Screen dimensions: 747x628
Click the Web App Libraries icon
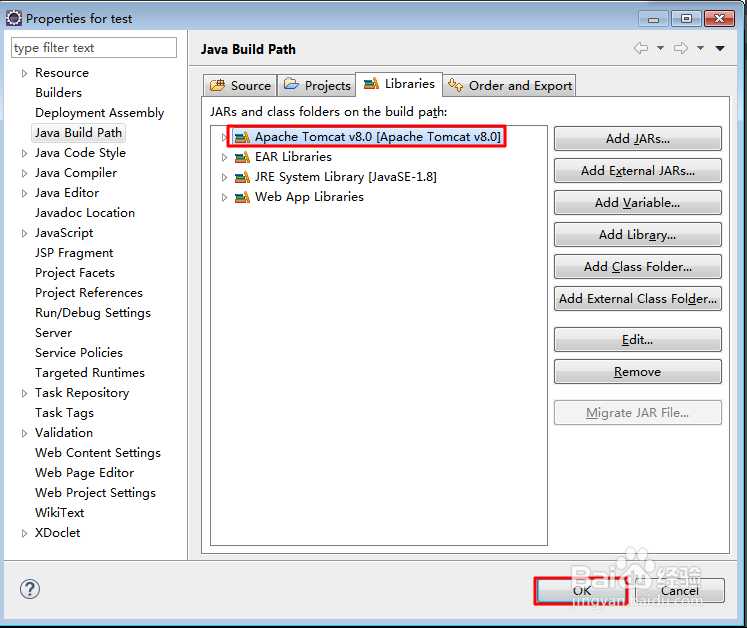pos(242,197)
